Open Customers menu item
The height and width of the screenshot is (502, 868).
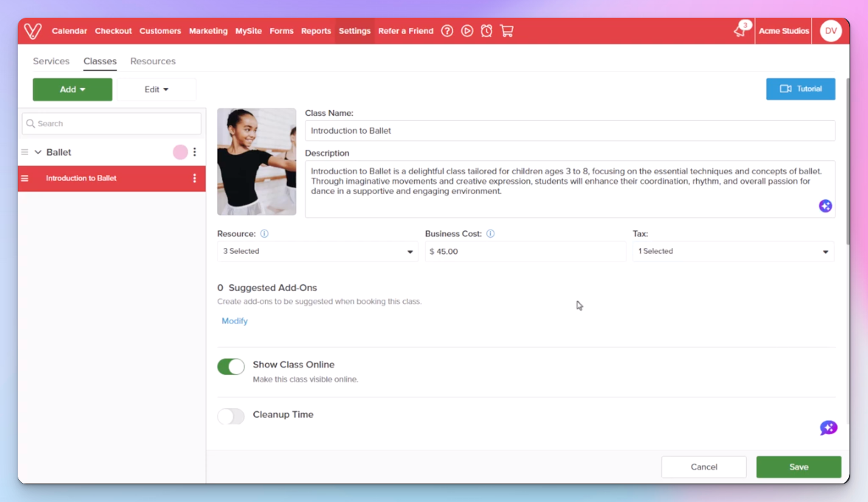160,31
